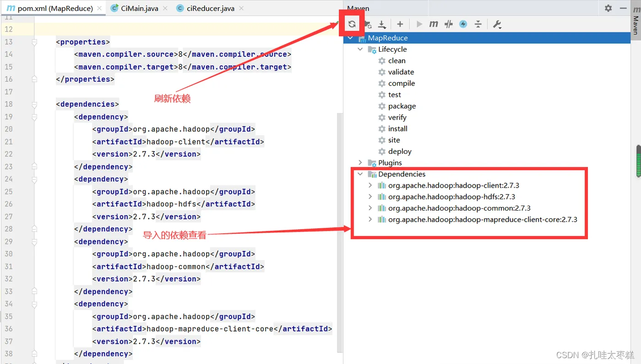The width and height of the screenshot is (641, 364).
Task: Select the package lifecycle goal
Action: [402, 106]
